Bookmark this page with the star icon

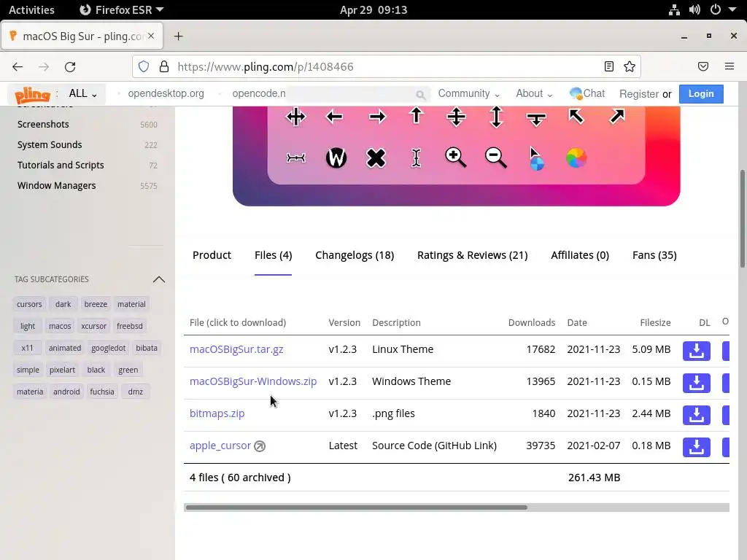coord(630,66)
